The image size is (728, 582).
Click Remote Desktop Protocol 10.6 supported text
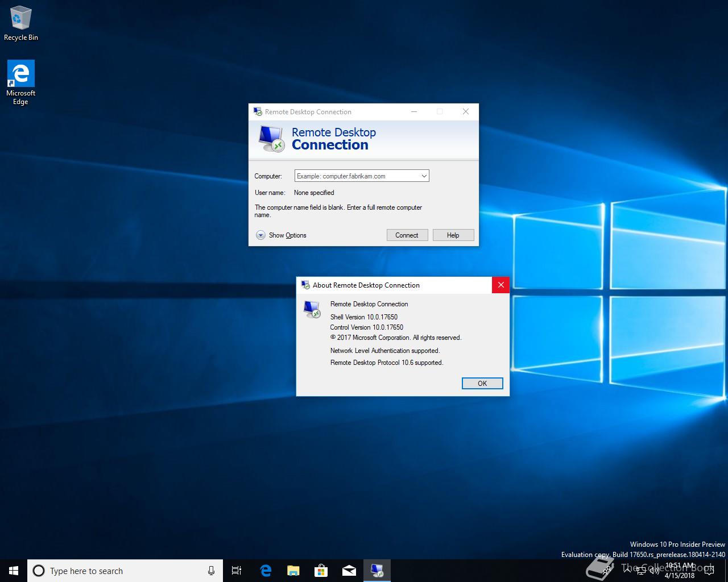click(387, 363)
